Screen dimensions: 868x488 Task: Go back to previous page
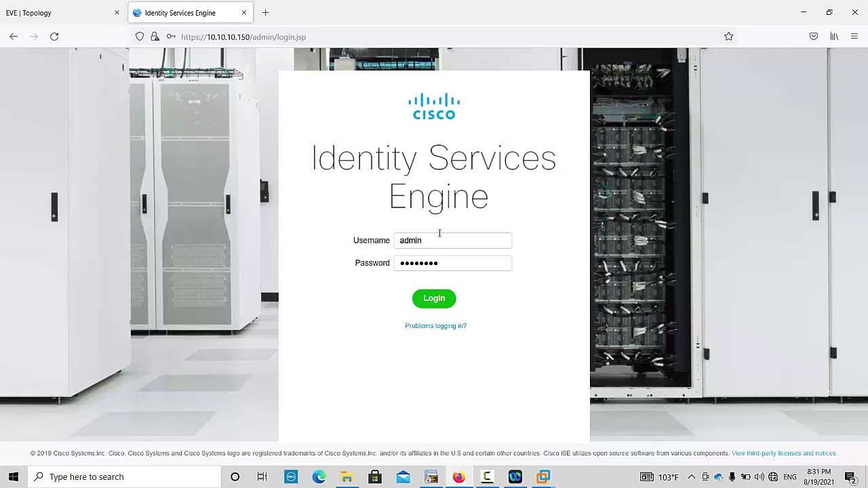tap(14, 37)
